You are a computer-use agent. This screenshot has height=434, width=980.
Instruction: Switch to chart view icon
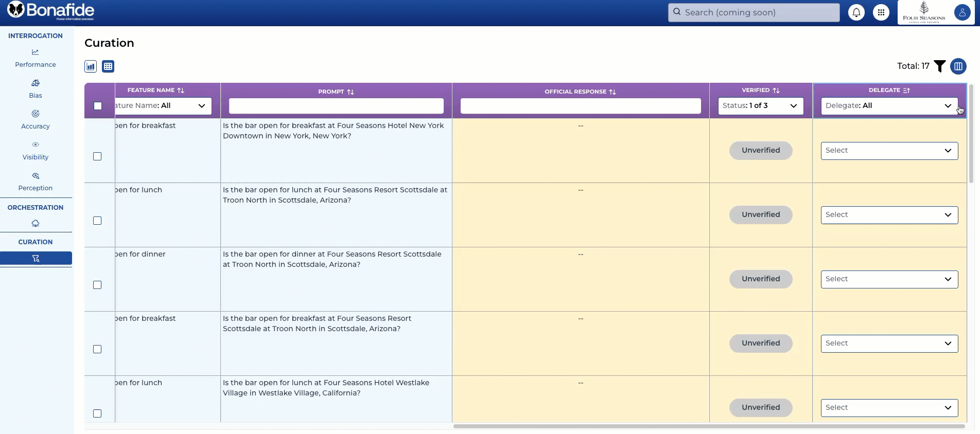(x=91, y=66)
